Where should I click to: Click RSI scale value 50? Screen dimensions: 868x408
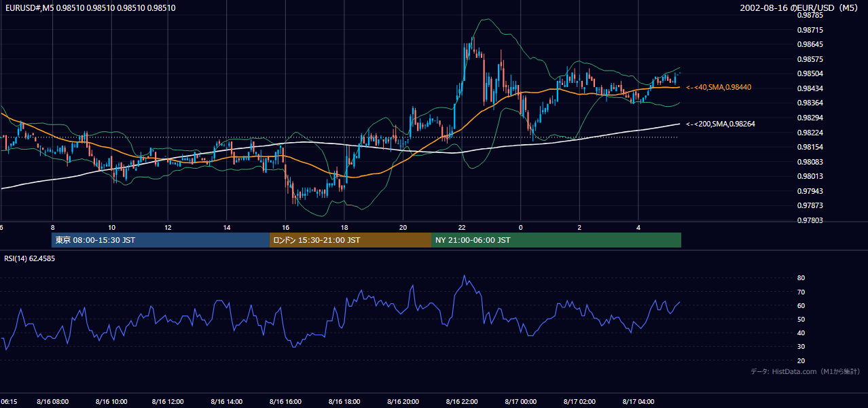[x=801, y=319]
